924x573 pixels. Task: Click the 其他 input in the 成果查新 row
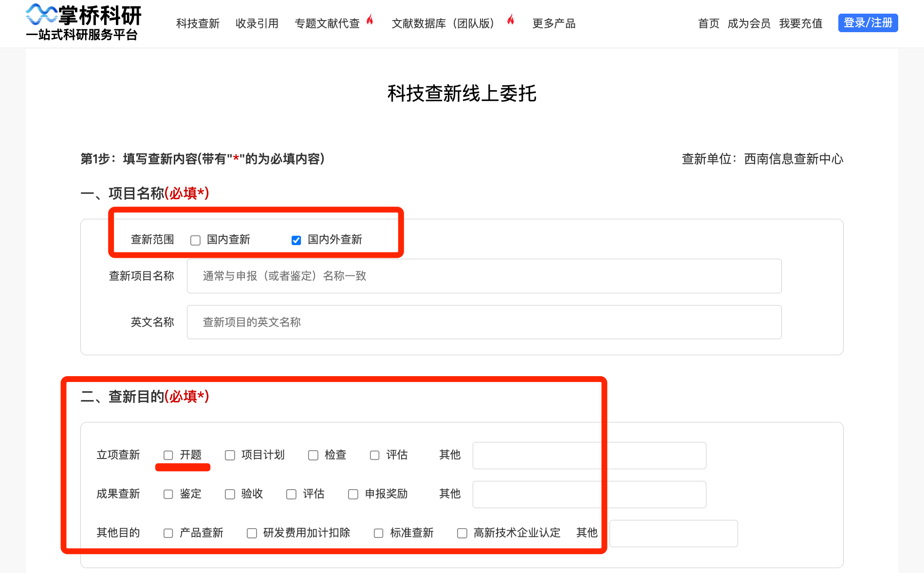pyautogui.click(x=590, y=495)
